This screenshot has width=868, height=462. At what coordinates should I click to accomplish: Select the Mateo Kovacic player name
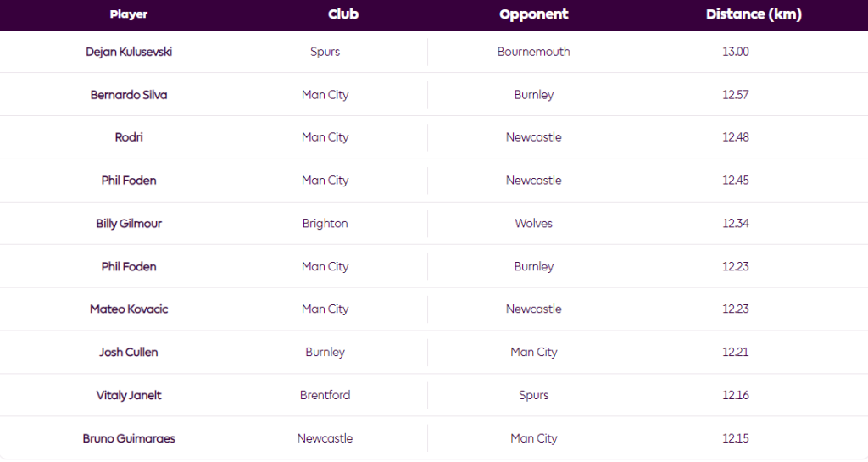pos(129,309)
